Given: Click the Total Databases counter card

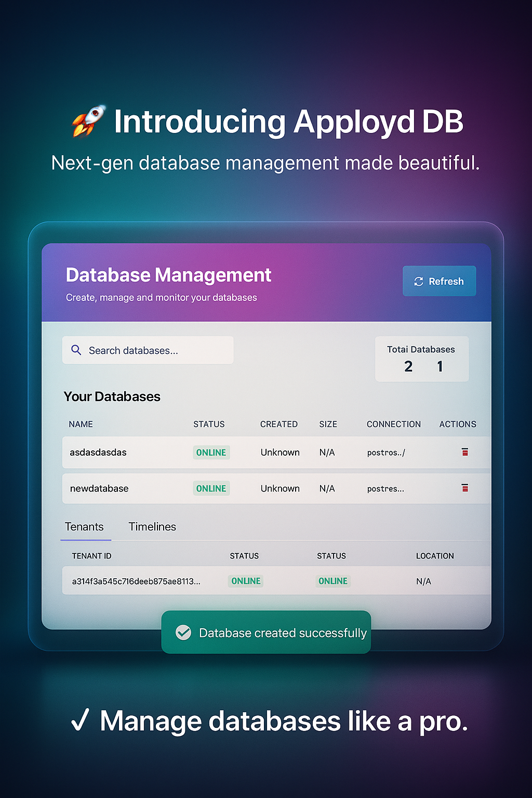Looking at the screenshot, I should 421,359.
